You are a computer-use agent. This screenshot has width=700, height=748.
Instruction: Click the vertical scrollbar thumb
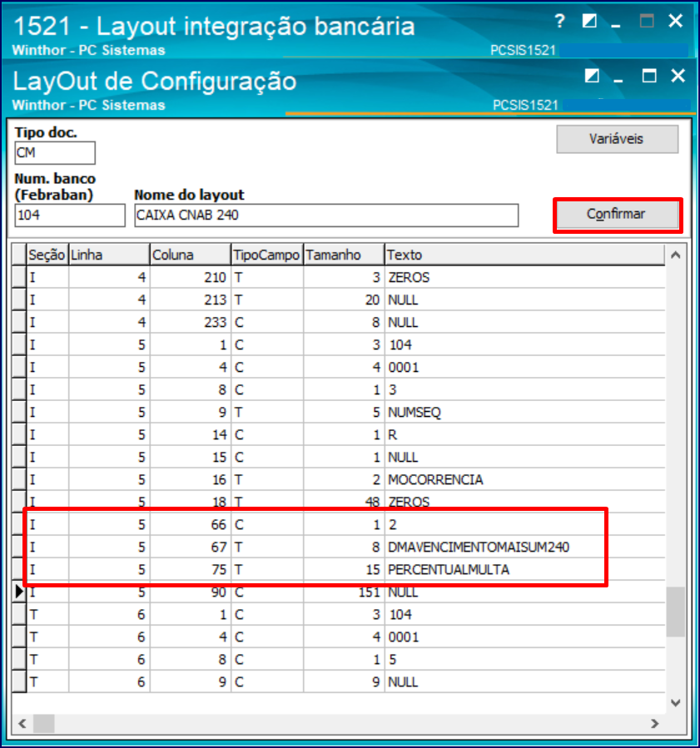[676, 612]
